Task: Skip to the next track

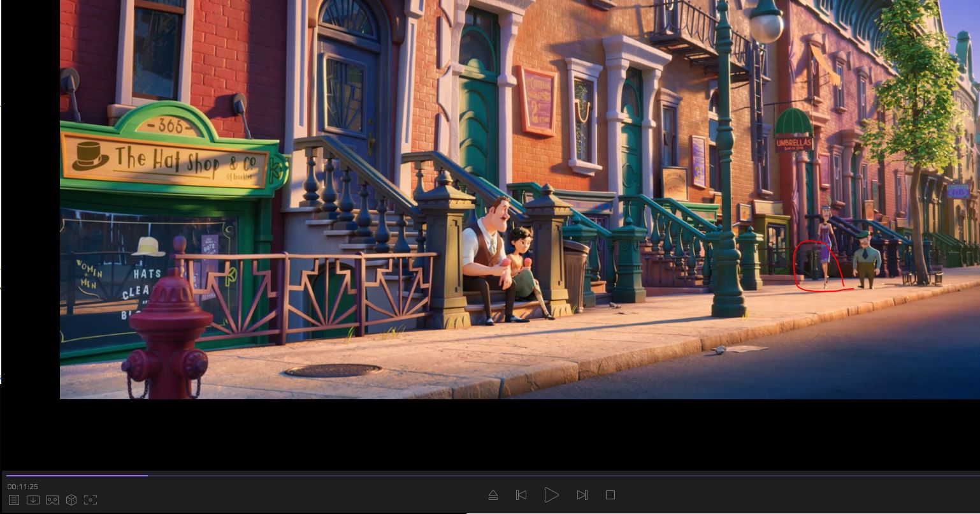Action: (582, 495)
